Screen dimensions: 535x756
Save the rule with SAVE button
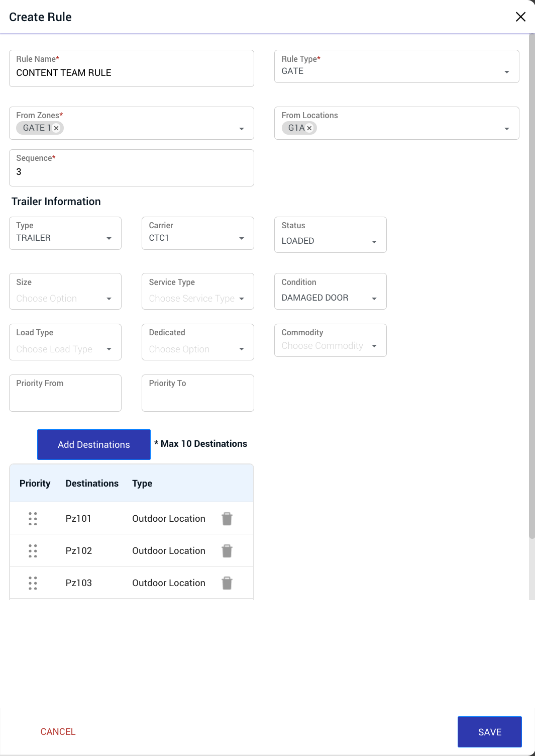click(489, 732)
